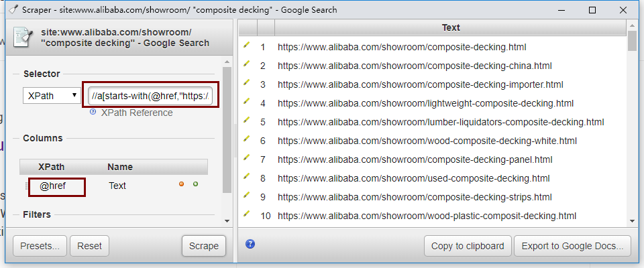Add a column with the green plus icon
This screenshot has width=644, height=268.
point(195,184)
